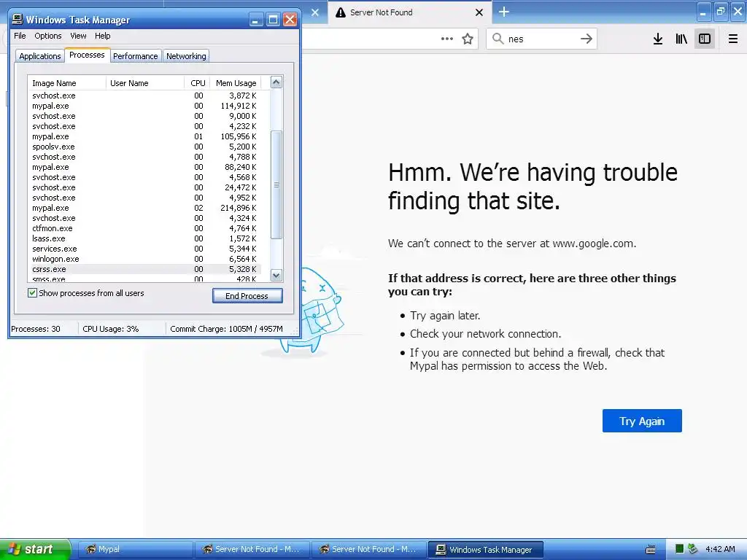The image size is (747, 560).
Task: Sort processes by User Name column
Action: coord(145,83)
